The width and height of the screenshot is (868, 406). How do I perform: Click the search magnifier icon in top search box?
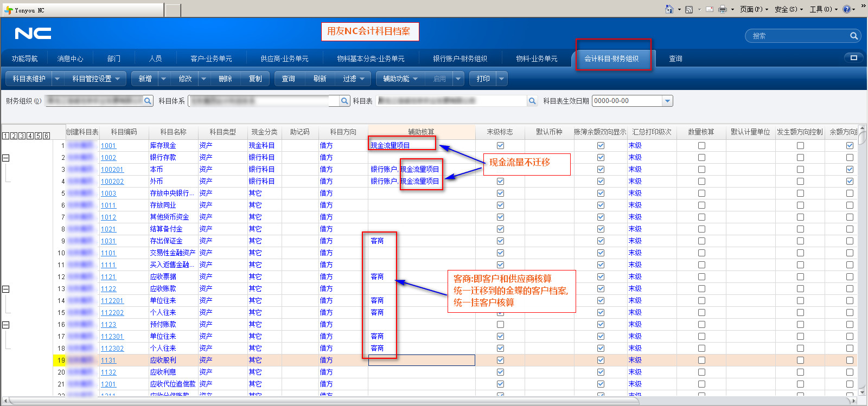point(853,36)
